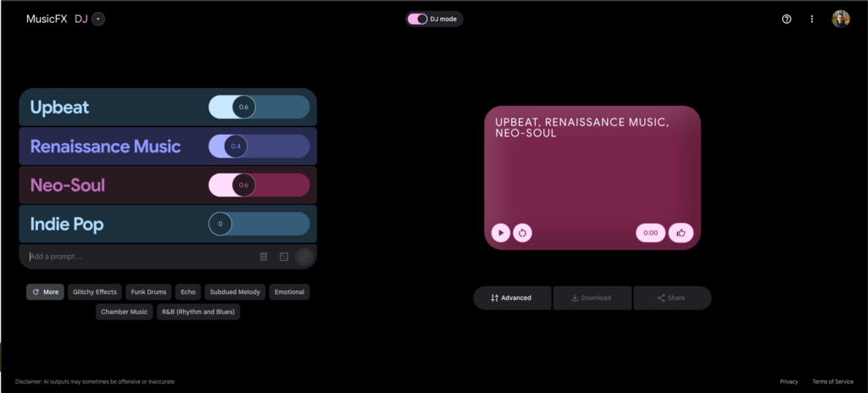
Task: Load more suggestions with More button
Action: [46, 291]
